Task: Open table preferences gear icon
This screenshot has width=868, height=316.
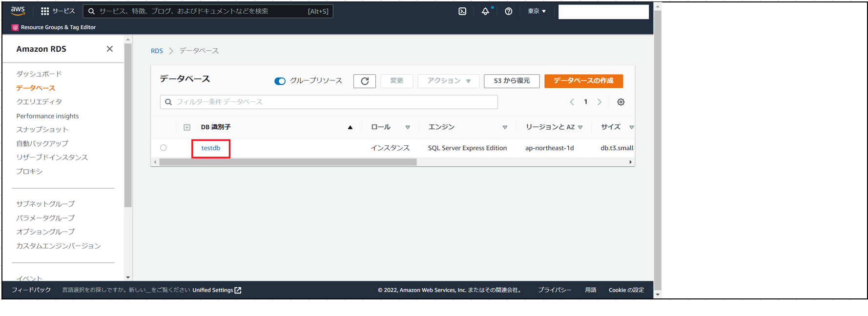Action: (621, 102)
